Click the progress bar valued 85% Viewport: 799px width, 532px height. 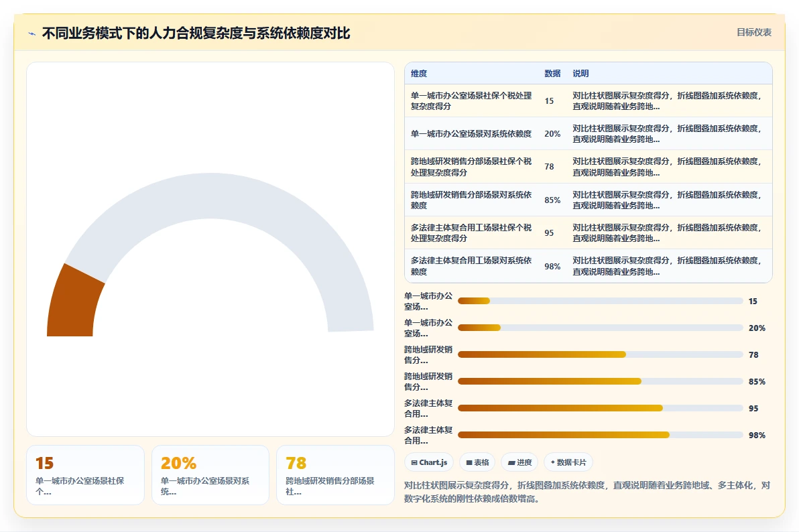point(601,381)
